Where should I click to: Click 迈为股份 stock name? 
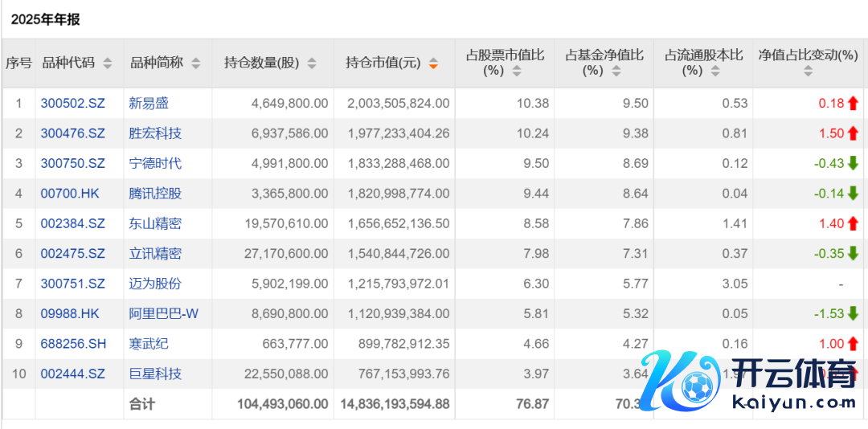pos(155,284)
